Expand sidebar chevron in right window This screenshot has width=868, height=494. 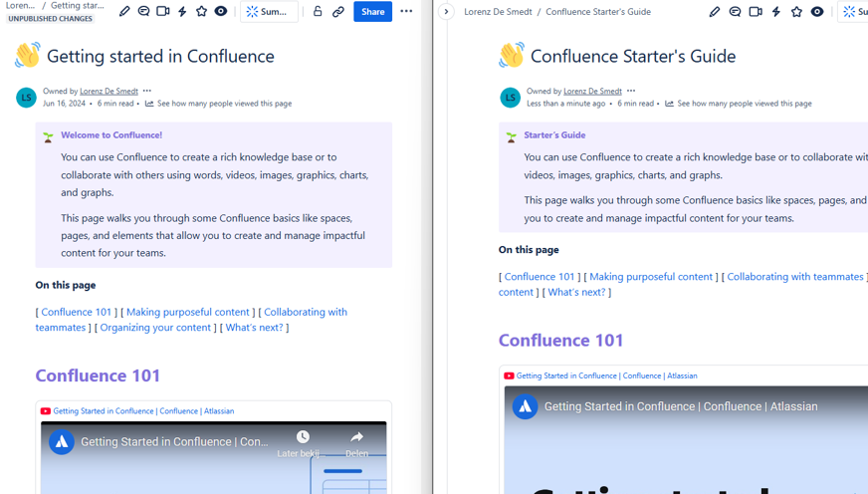pos(446,12)
